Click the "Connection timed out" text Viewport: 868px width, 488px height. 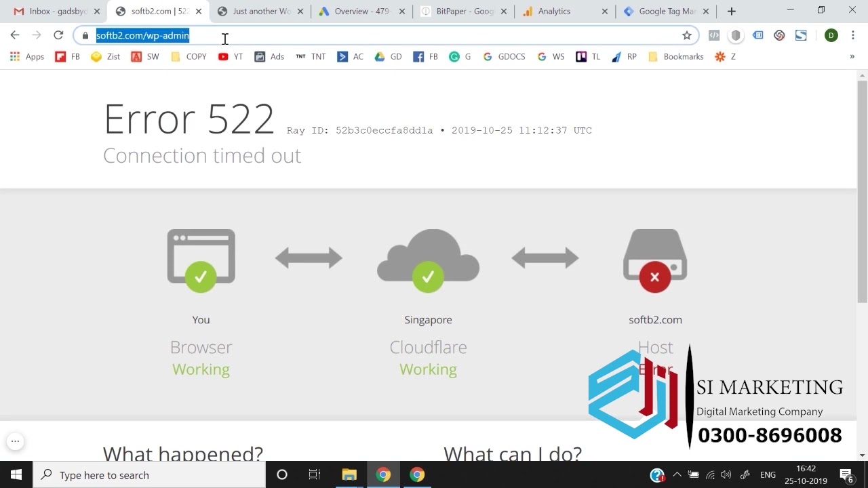point(202,156)
